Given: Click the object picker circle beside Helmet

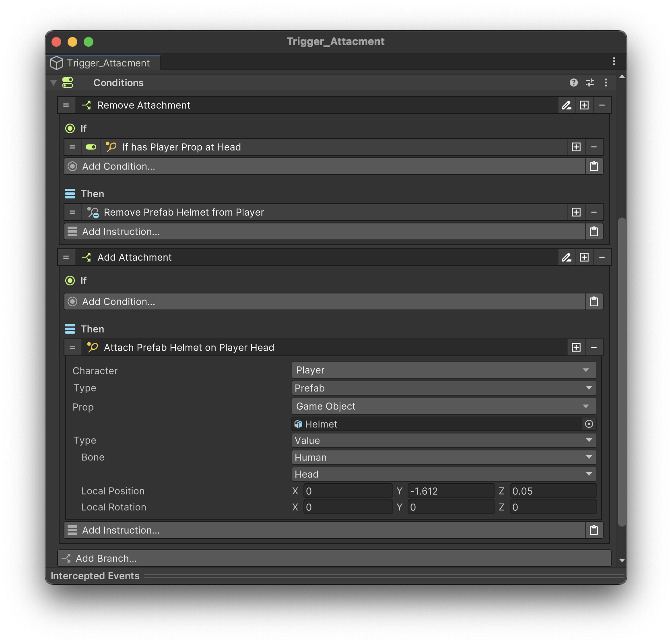Looking at the screenshot, I should (589, 424).
